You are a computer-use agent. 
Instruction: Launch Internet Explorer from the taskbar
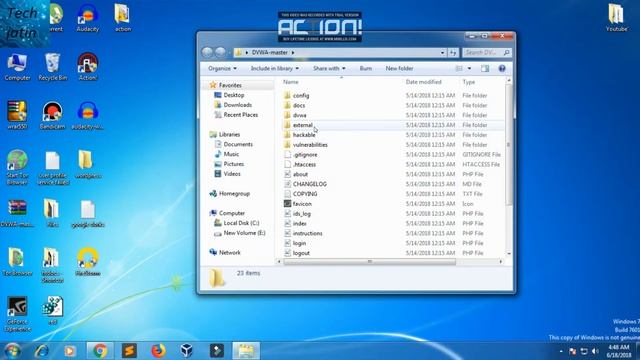41,351
